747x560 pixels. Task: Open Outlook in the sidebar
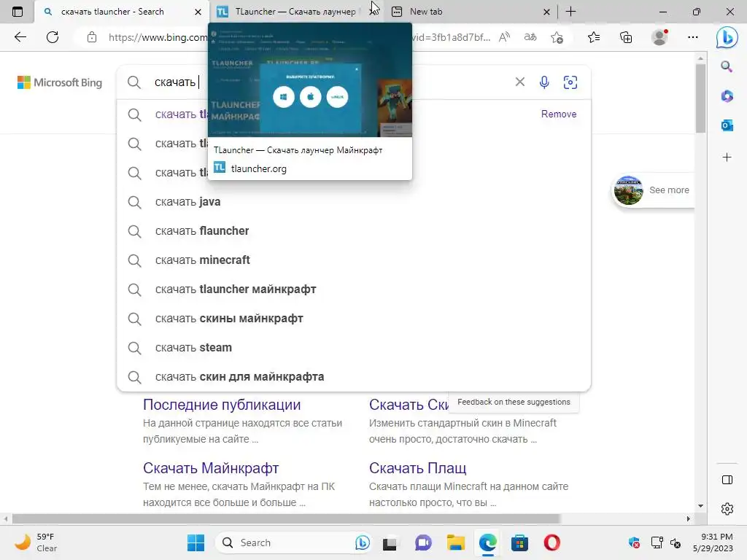point(727,125)
